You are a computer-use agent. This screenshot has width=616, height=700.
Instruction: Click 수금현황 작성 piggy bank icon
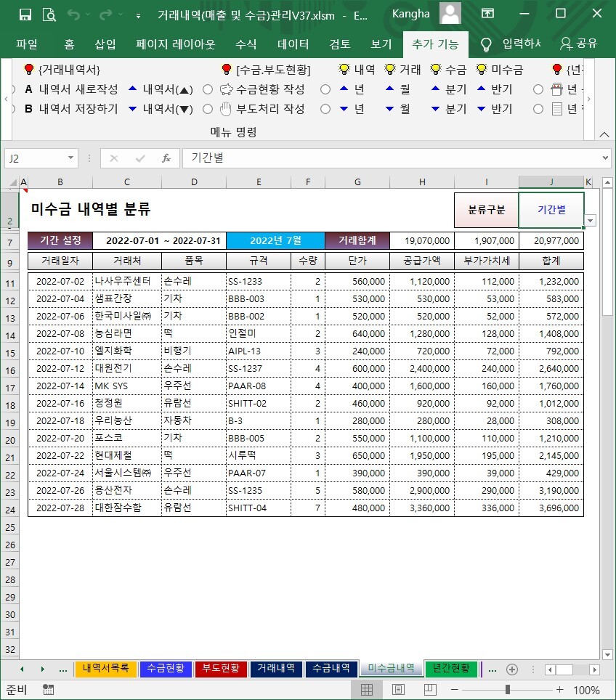pyautogui.click(x=227, y=89)
